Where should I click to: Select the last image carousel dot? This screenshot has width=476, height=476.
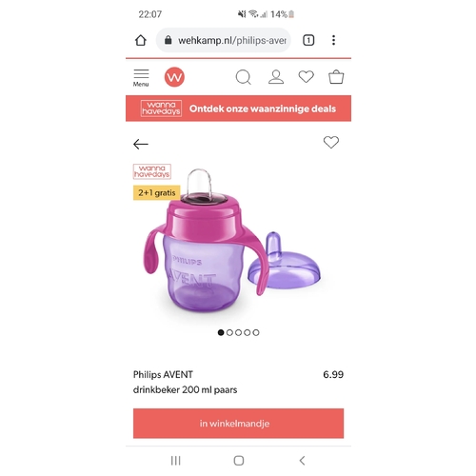(256, 332)
